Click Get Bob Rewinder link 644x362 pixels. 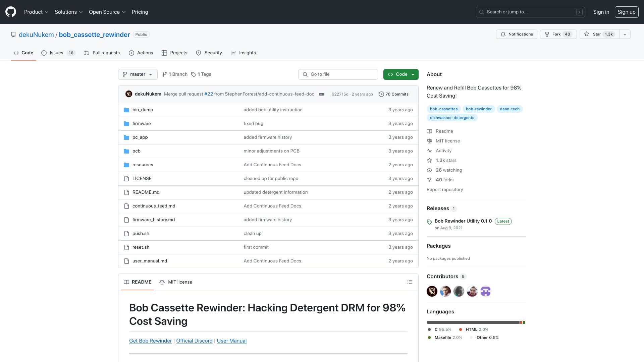point(150,341)
